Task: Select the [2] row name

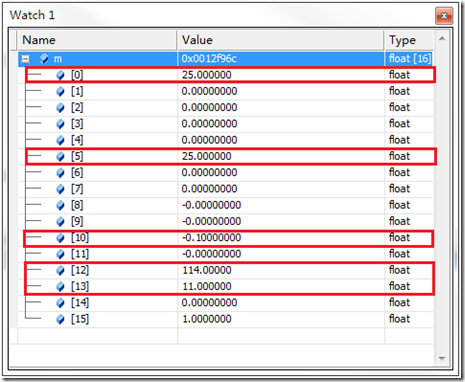Action: tap(77, 108)
